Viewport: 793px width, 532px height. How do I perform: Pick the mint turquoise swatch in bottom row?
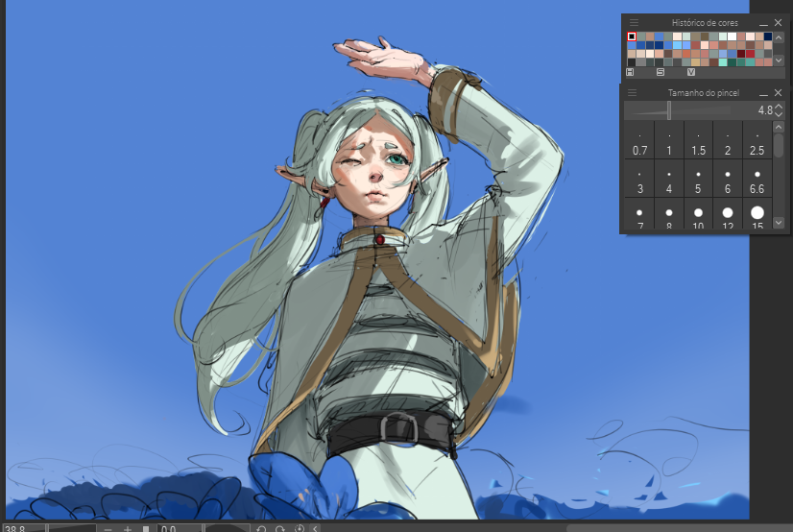pyautogui.click(x=723, y=62)
